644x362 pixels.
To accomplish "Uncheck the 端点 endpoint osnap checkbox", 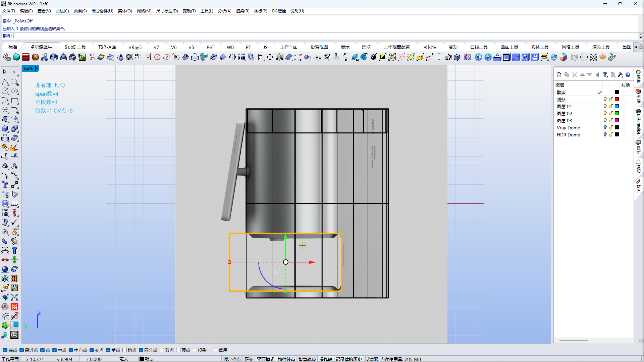I will (x=5, y=350).
